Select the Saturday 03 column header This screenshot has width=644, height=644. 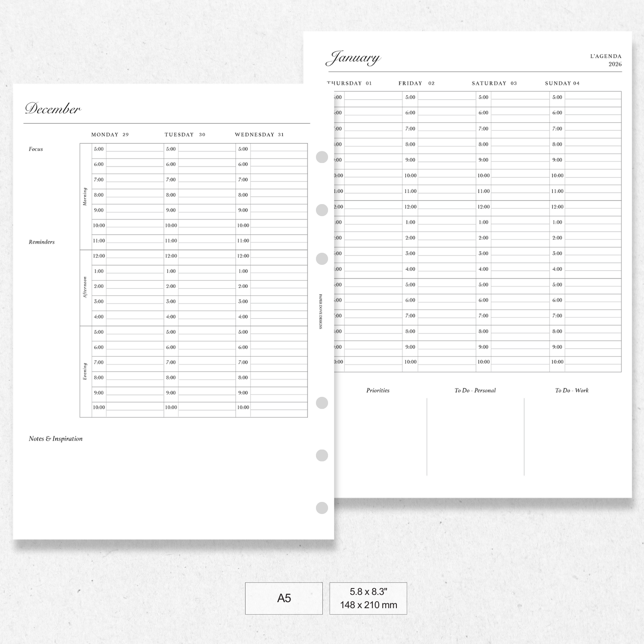494,83
